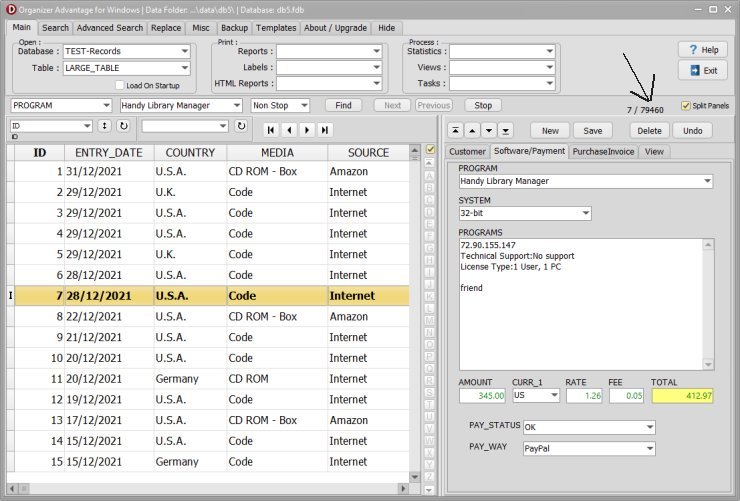Open Help with the Help button

703,50
